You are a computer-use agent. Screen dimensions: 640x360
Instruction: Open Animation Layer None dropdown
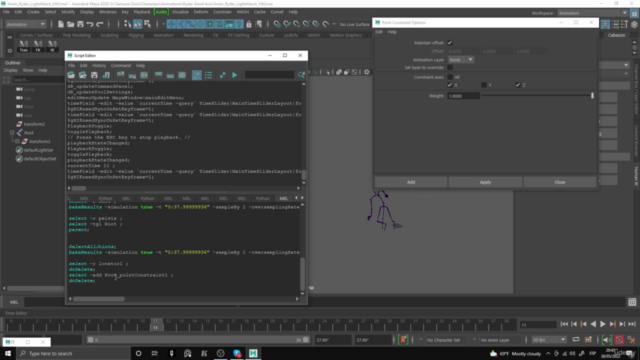coord(460,60)
